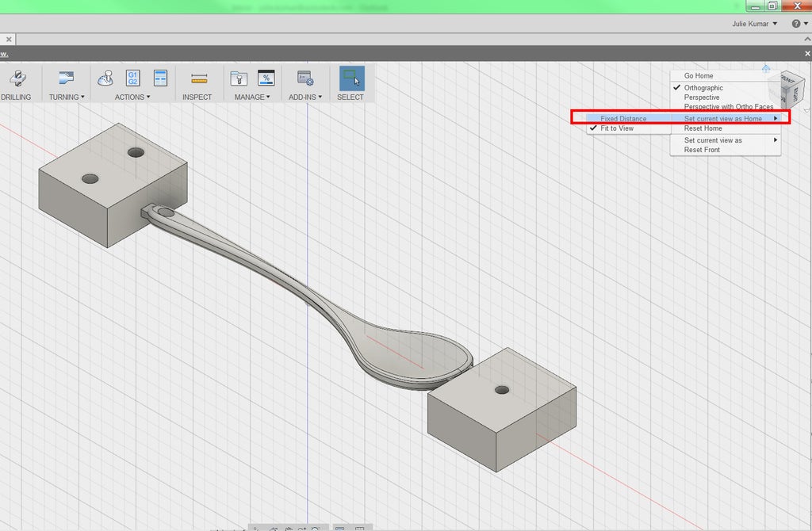Click the Add-Ins scripts gear icon
The height and width of the screenshot is (531, 812).
(x=305, y=78)
